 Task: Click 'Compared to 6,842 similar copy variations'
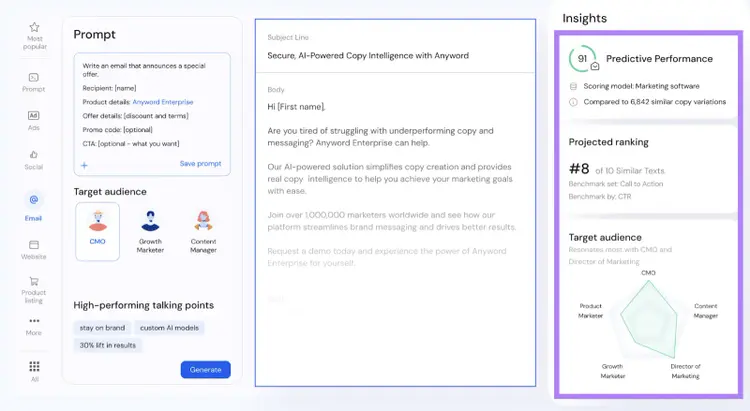655,102
